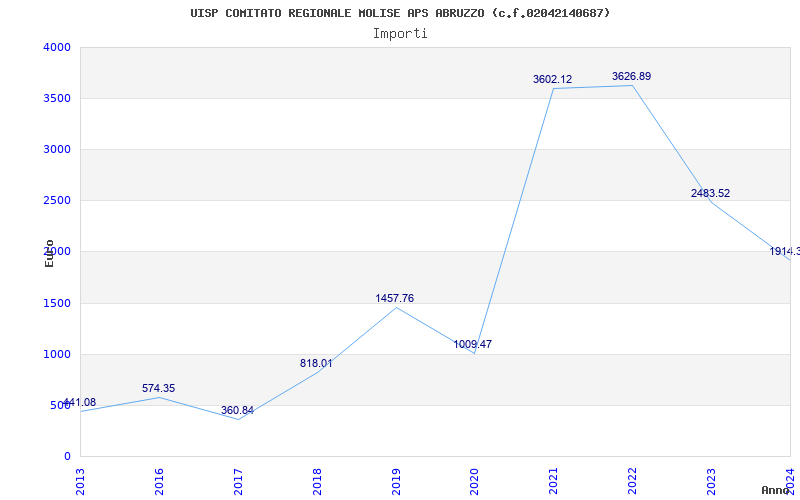Screen dimensions: 800x500
Task: Select the 3602.12 data label
Action: 553,80
